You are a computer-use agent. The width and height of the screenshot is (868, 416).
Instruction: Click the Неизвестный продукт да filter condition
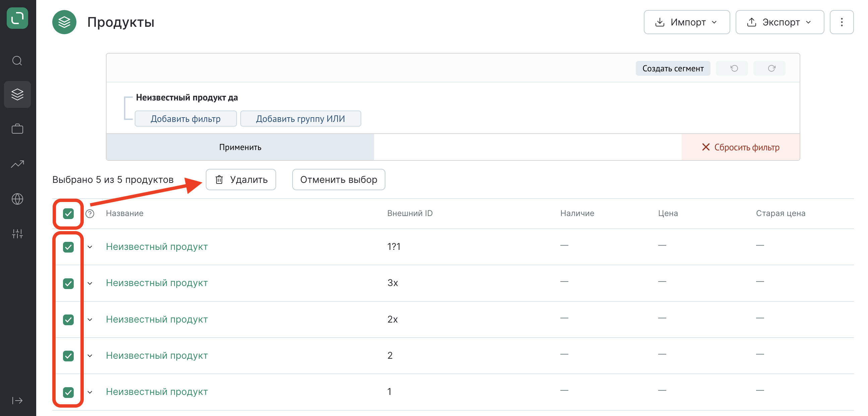point(187,98)
